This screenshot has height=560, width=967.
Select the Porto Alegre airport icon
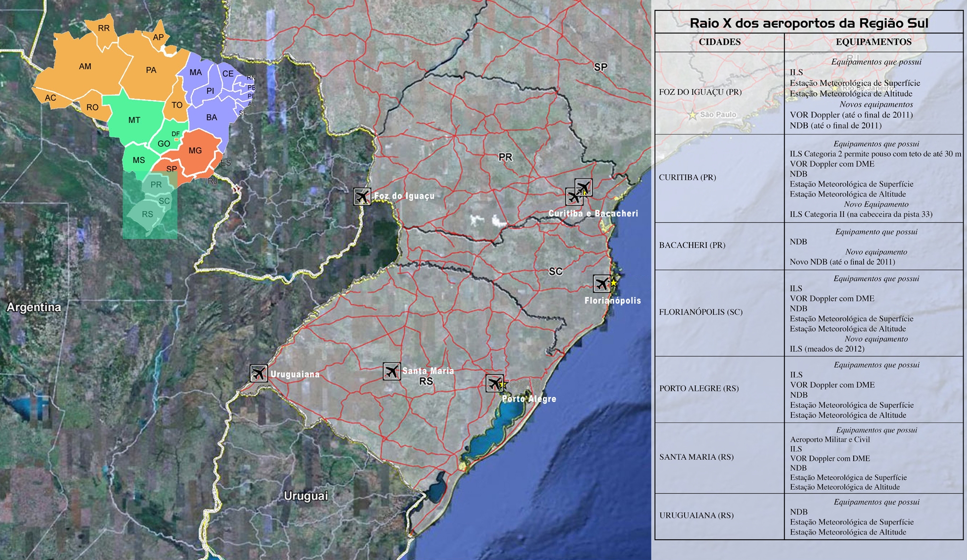494,383
